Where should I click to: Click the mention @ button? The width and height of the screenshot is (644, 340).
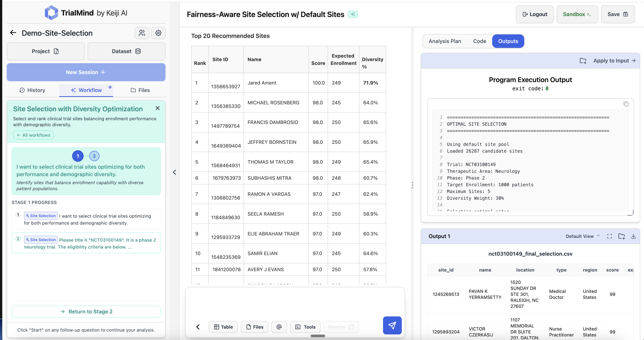click(x=279, y=327)
